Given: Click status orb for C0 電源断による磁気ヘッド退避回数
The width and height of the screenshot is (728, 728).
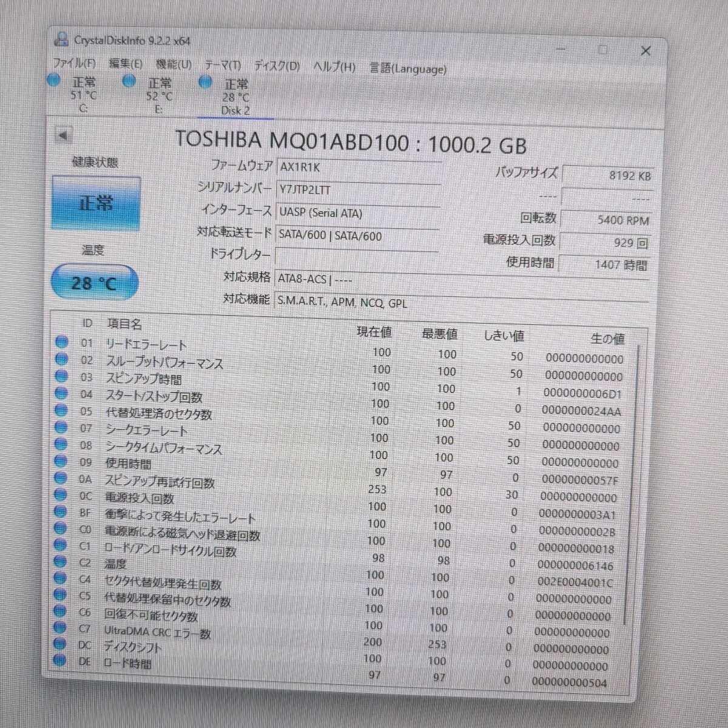Looking at the screenshot, I should (61, 528).
